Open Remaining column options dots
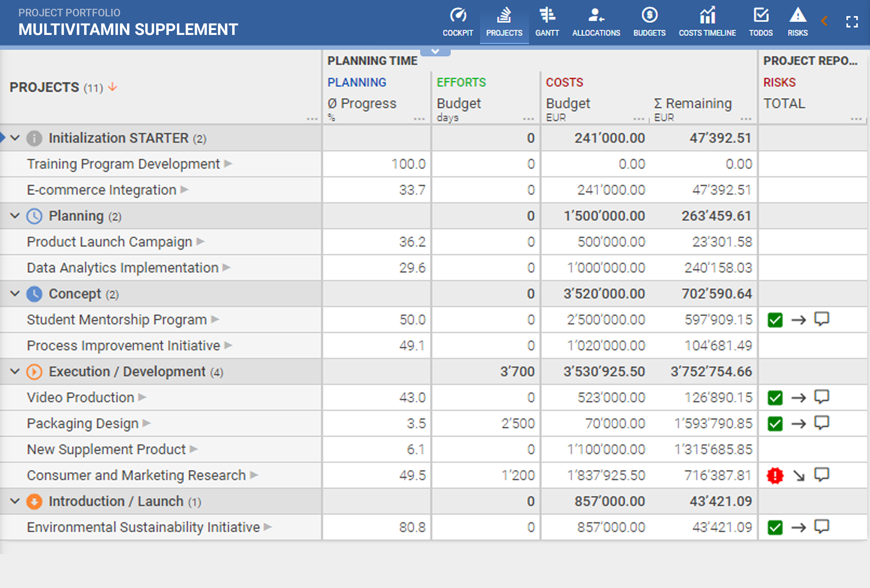The image size is (870, 588). click(x=746, y=119)
